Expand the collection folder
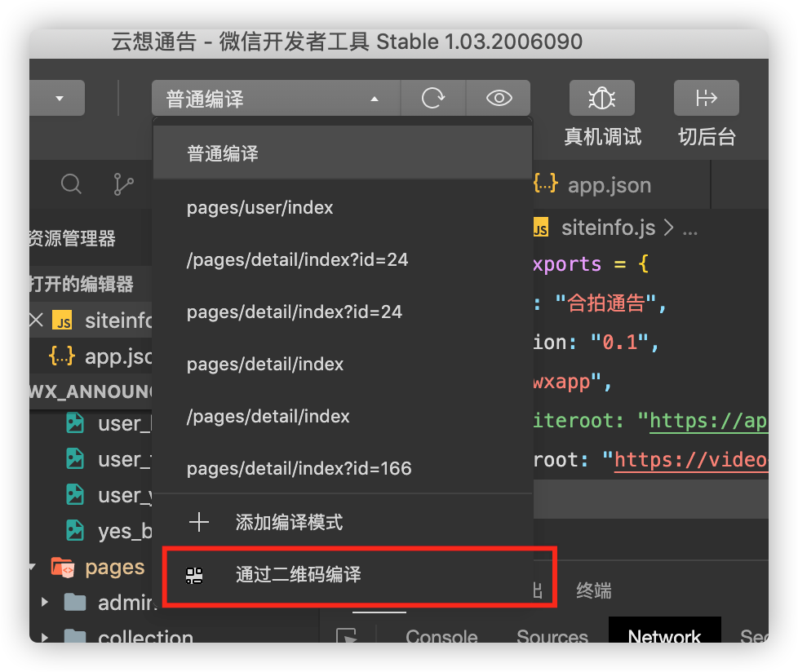Viewport: 798px width, 672px height. 45,636
